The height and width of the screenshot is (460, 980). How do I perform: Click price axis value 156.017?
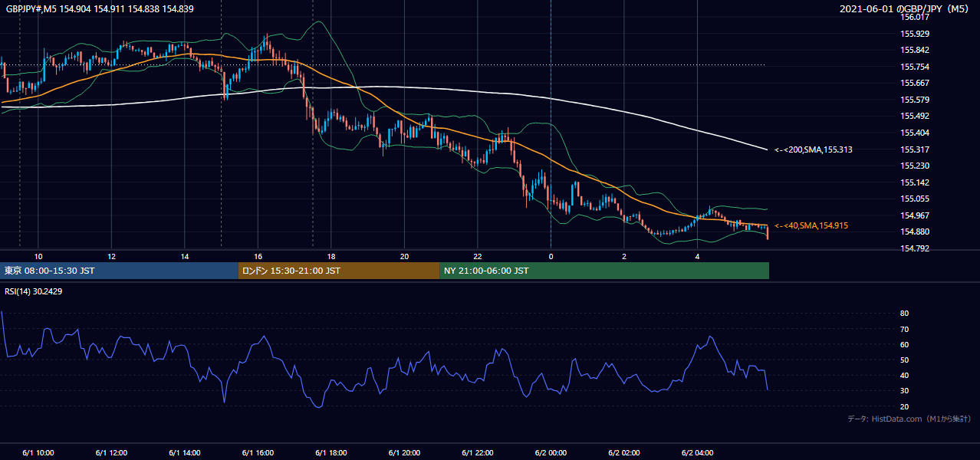[x=915, y=17]
